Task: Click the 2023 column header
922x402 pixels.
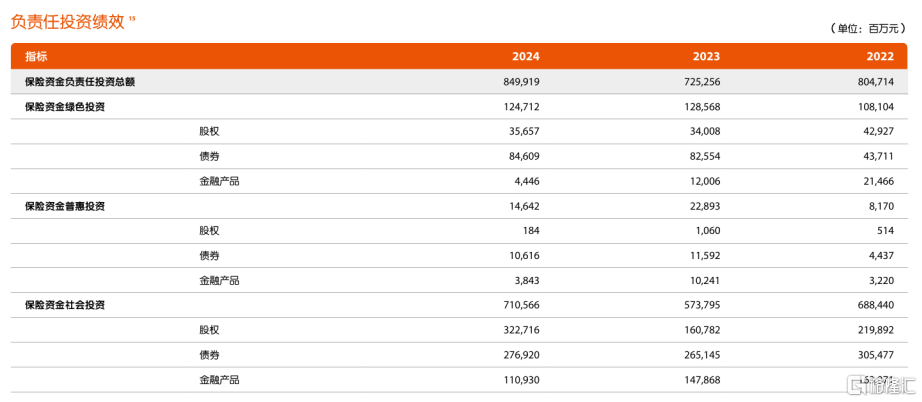Action: (705, 56)
